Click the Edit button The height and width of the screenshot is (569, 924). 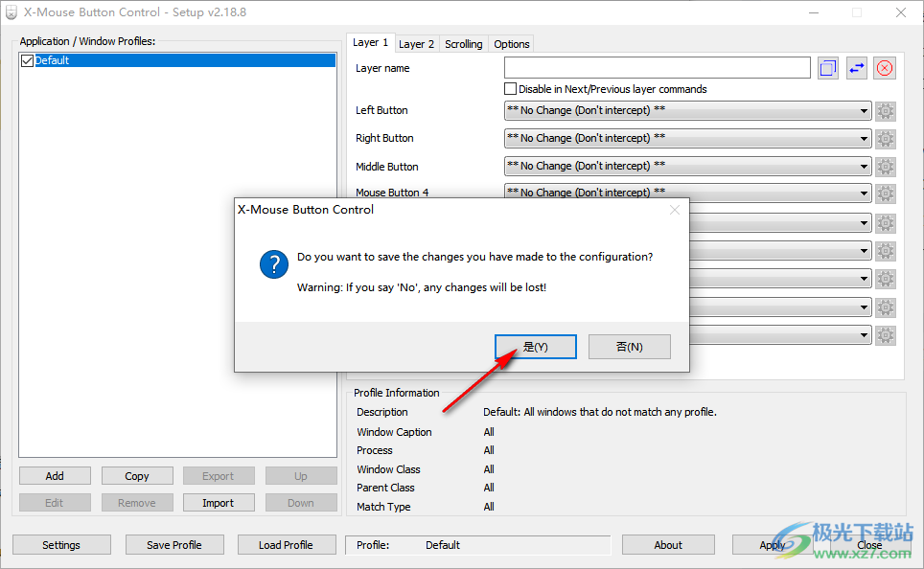(55, 503)
